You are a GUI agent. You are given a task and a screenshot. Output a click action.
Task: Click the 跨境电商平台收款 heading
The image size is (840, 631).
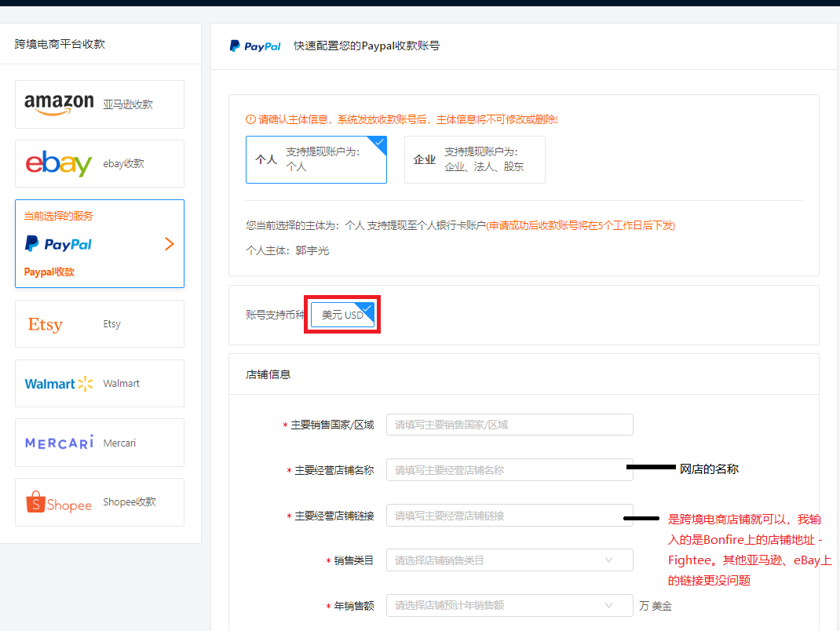[x=60, y=44]
